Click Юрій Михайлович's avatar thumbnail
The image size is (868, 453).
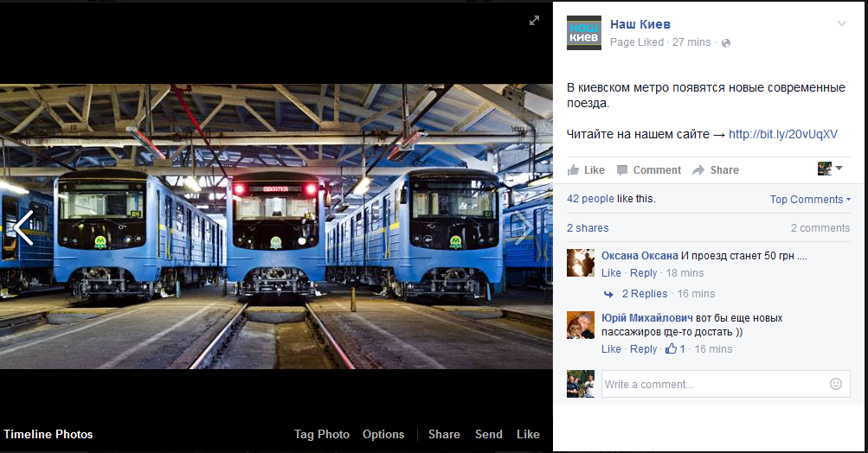point(581,325)
